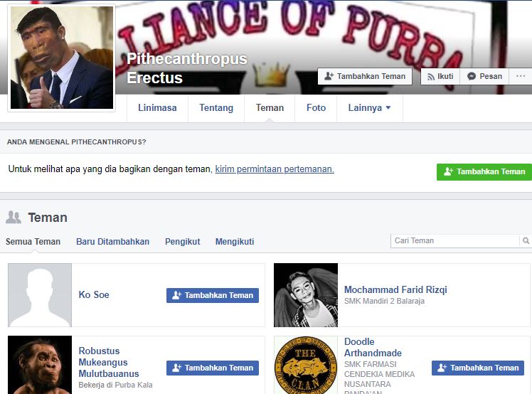
Task: Click the Pesan messenger button
Action: pos(484,76)
